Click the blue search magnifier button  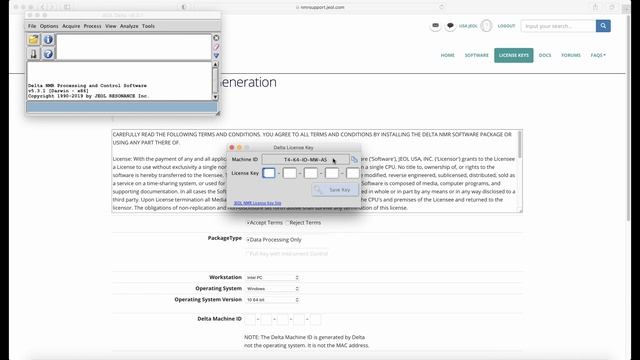[x=603, y=26]
